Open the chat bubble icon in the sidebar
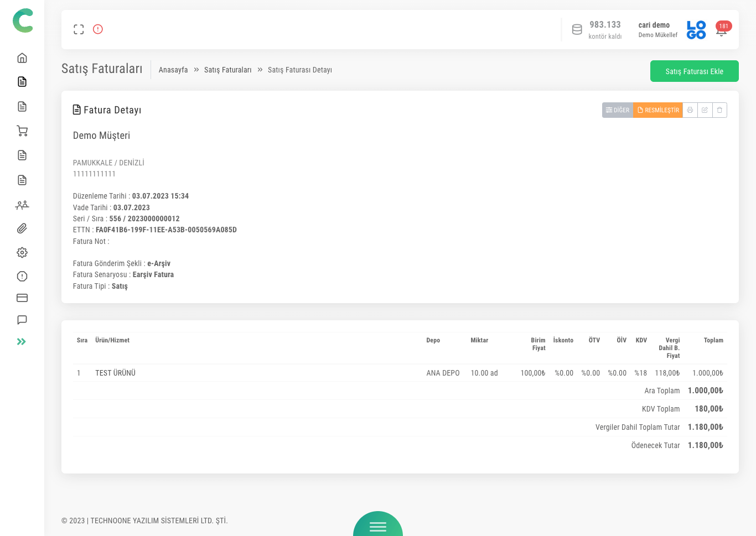 pyautogui.click(x=22, y=320)
